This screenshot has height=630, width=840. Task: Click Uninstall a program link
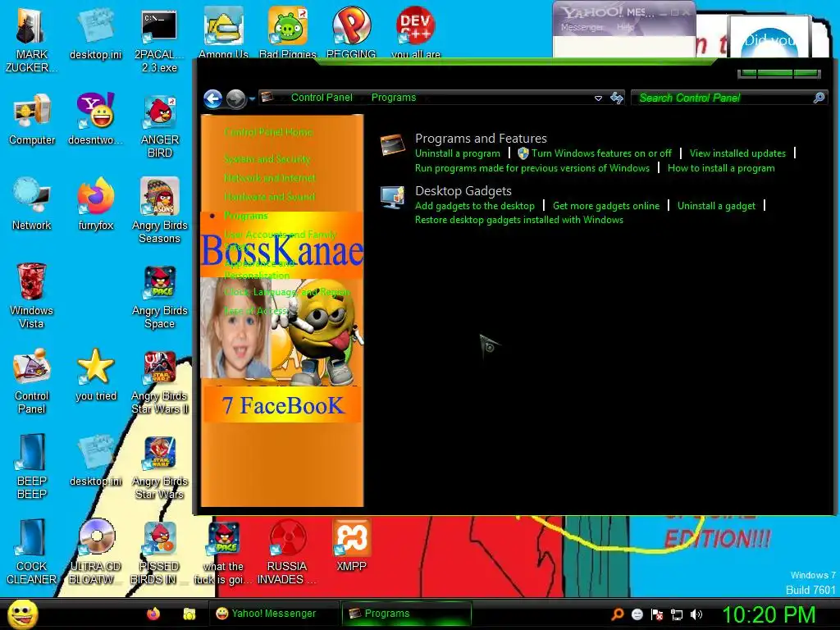click(x=457, y=153)
